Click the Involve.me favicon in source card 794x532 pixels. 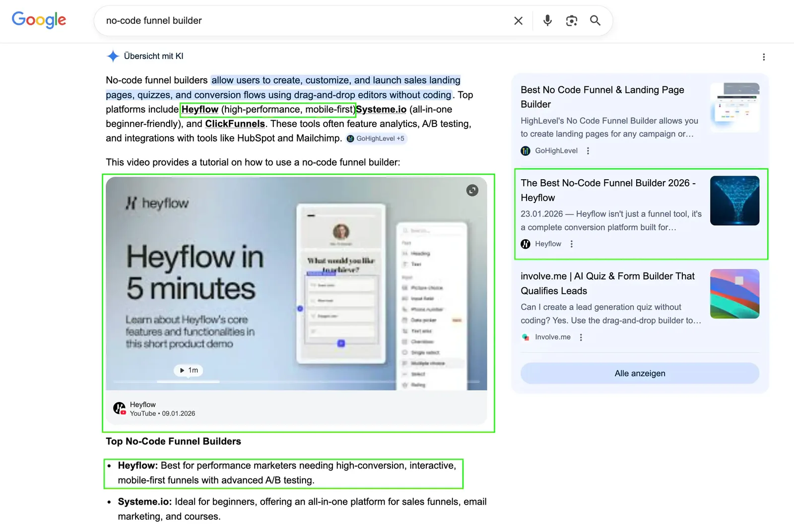[x=526, y=337]
